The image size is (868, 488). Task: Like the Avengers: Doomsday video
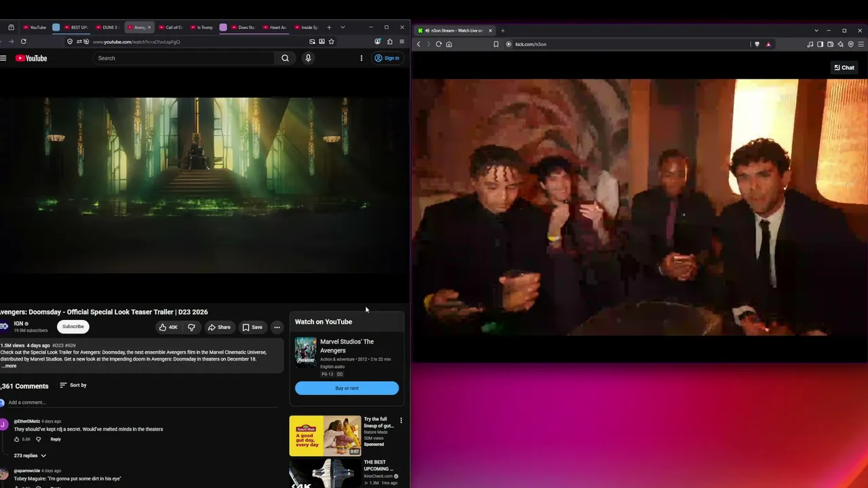[167, 327]
